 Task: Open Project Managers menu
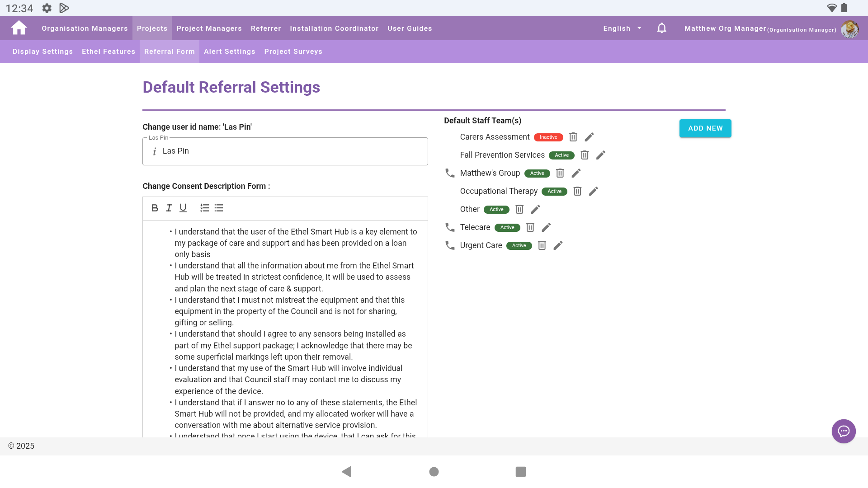pos(209,28)
